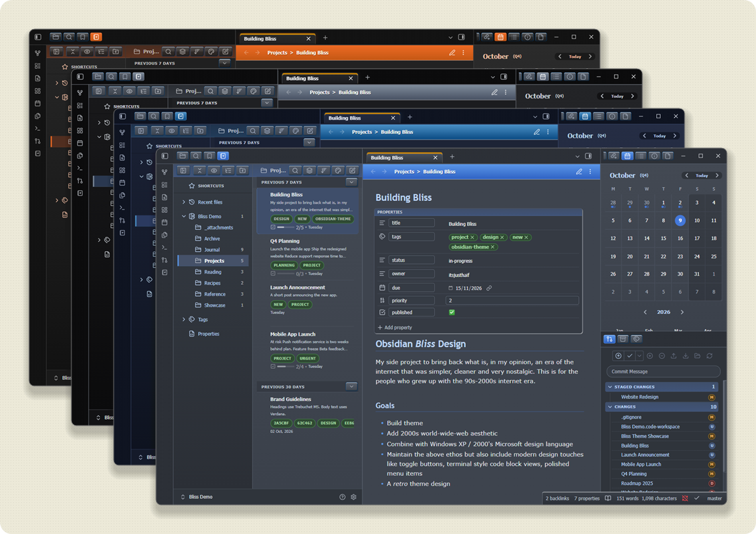This screenshot has height=534, width=756.
Task: Refresh source control panel
Action: [709, 356]
